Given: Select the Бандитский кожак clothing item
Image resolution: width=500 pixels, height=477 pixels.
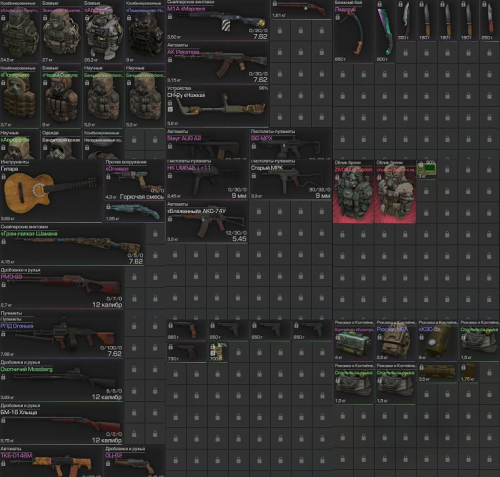Looking at the screenshot, I should pos(61,144).
